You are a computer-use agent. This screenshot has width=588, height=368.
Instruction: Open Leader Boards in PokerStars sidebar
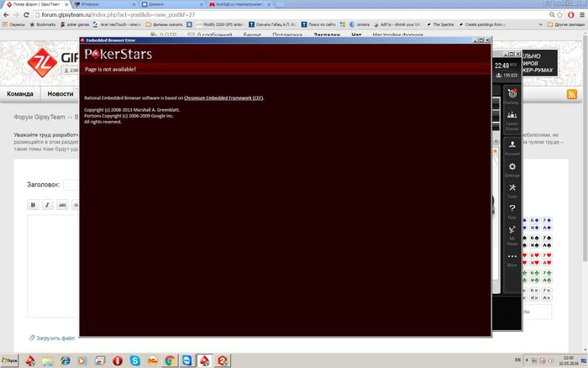512,121
